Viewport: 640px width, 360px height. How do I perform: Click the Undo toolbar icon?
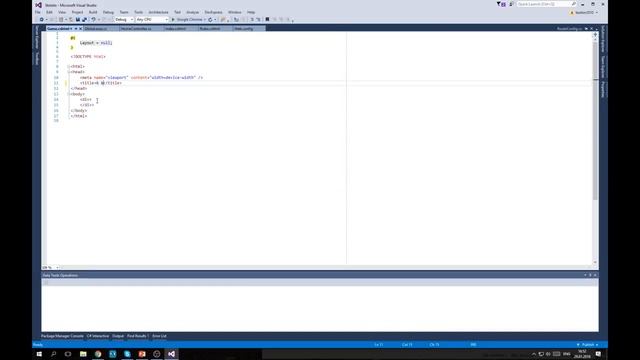click(93, 20)
